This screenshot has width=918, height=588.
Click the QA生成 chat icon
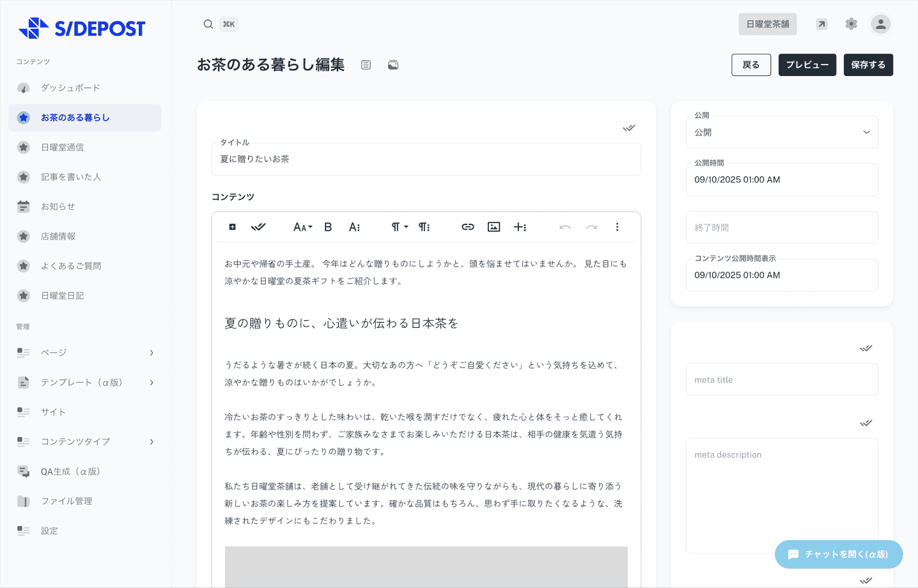(x=24, y=472)
